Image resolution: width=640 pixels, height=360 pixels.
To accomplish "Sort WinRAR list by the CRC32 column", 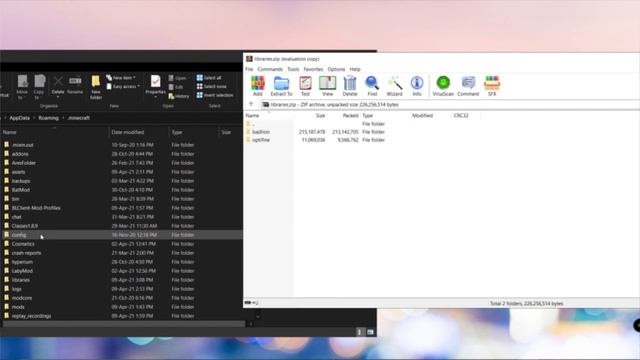I will pyautogui.click(x=461, y=116).
